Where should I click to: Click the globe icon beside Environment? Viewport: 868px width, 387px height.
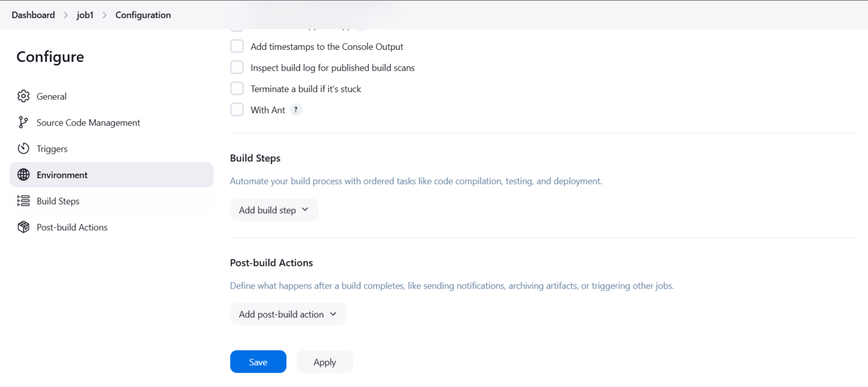[23, 174]
